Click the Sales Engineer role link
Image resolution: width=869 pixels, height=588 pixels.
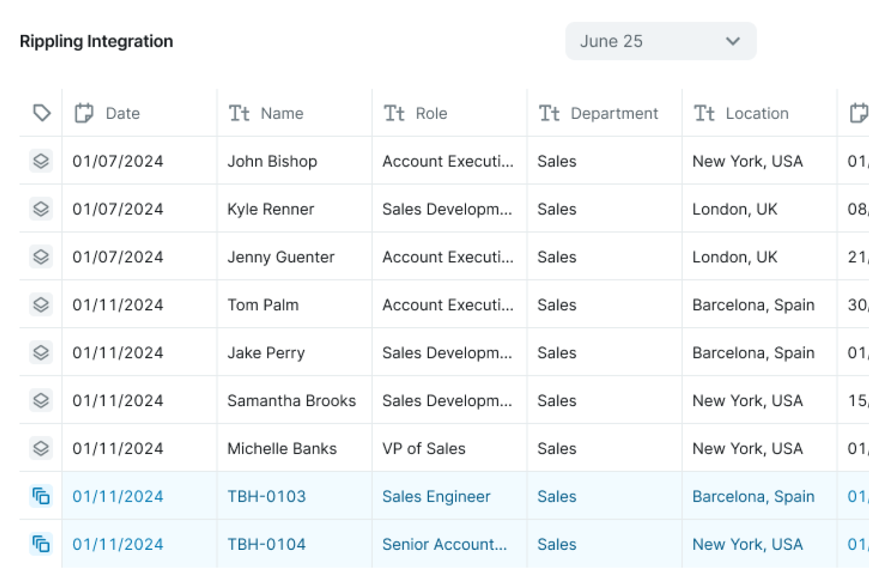pos(436,496)
